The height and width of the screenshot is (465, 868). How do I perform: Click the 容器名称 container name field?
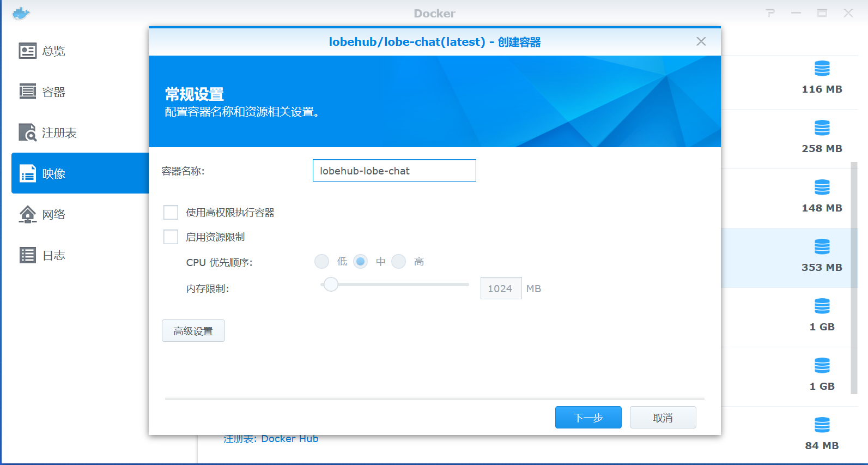394,171
